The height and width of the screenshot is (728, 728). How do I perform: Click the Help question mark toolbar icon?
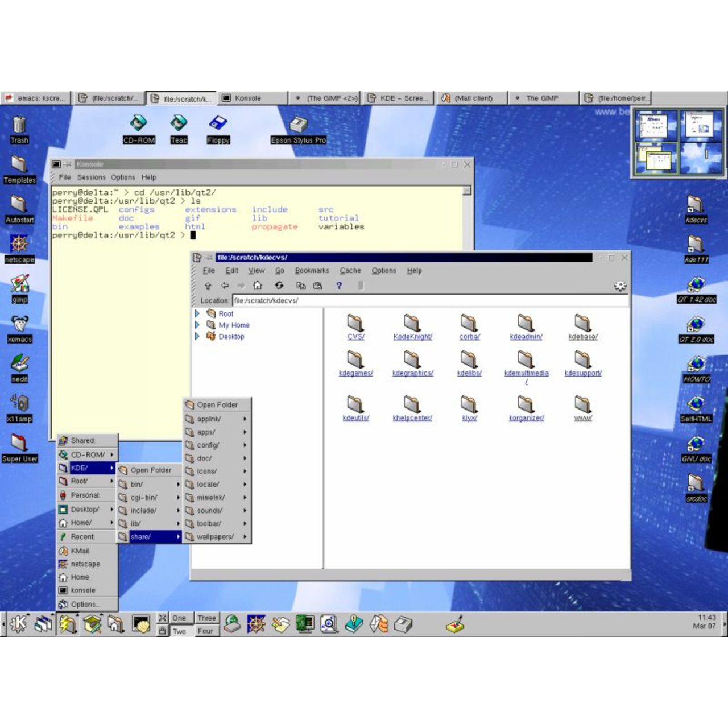339,286
